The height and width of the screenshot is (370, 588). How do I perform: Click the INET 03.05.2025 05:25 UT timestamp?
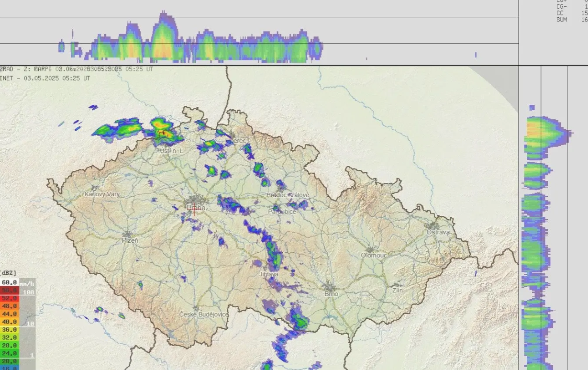[45, 78]
